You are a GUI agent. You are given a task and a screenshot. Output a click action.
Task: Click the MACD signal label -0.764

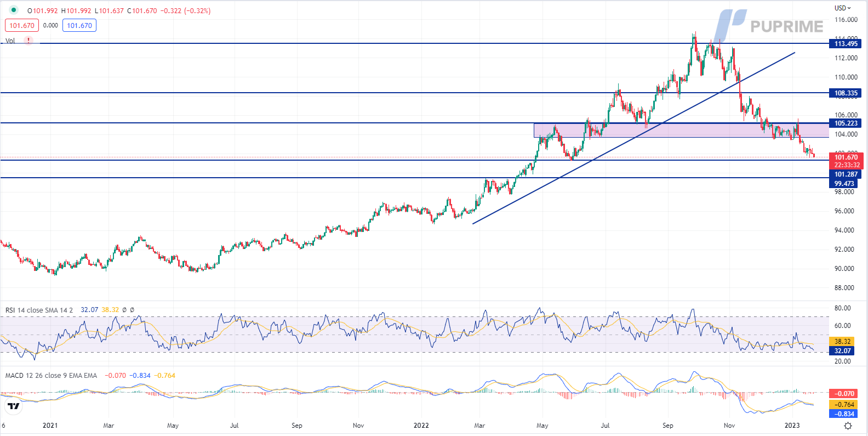pos(844,404)
